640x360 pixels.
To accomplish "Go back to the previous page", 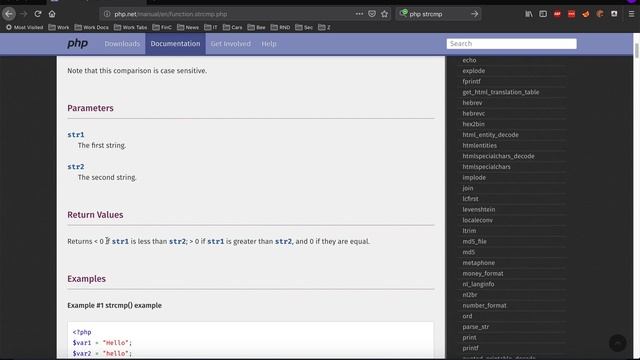I will click(x=9, y=14).
